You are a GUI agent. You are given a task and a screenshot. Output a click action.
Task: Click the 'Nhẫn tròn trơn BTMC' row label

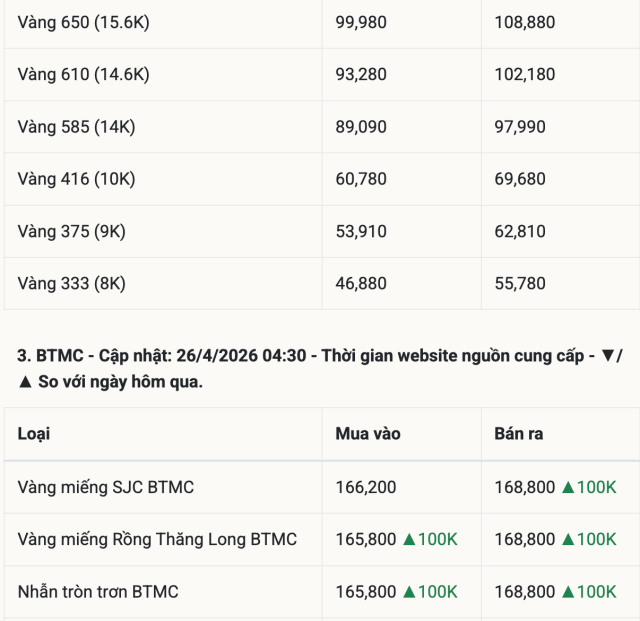98,591
